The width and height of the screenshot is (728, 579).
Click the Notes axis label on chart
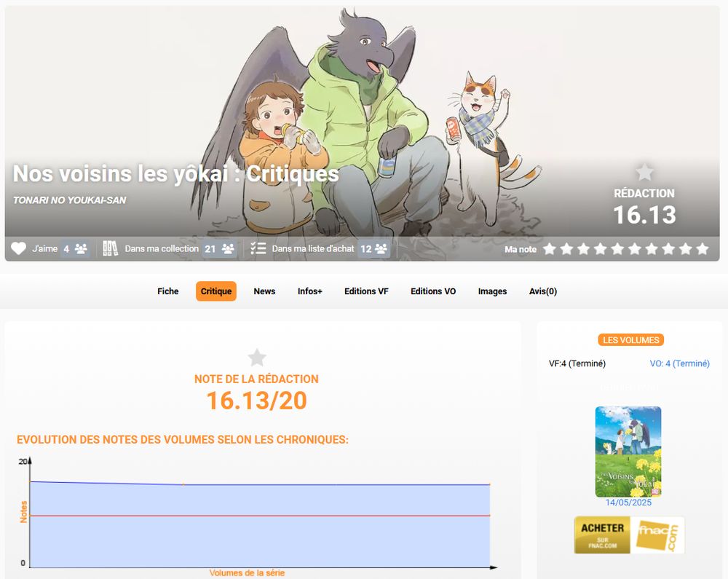24,512
